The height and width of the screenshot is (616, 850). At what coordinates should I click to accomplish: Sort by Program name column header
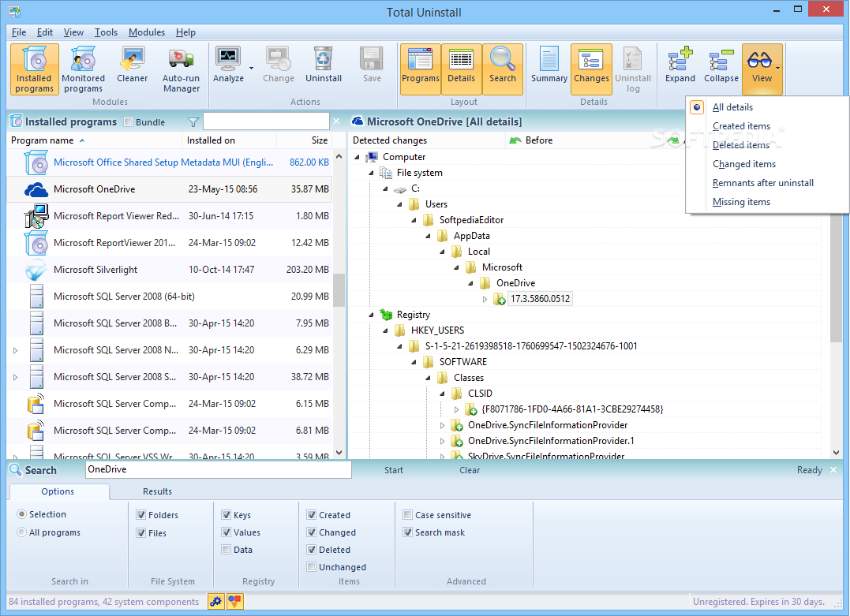click(x=95, y=140)
